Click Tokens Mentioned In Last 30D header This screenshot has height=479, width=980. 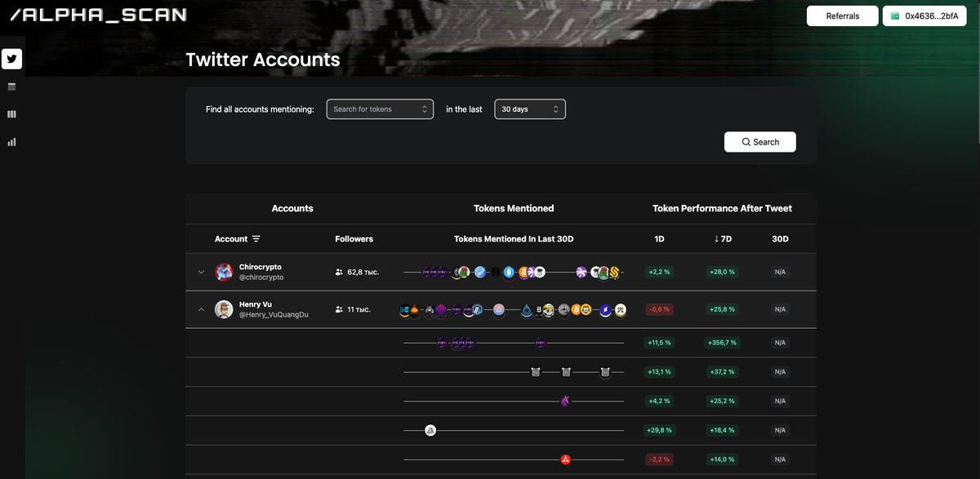pyautogui.click(x=514, y=239)
